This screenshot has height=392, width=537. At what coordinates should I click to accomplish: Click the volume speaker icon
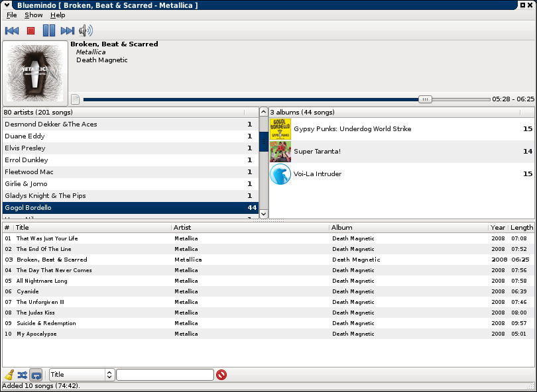click(x=86, y=30)
